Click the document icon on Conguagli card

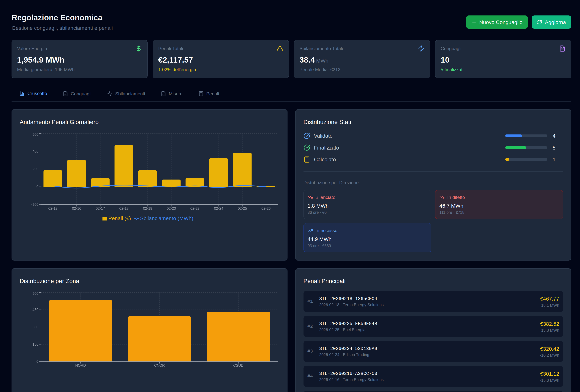[x=562, y=48]
